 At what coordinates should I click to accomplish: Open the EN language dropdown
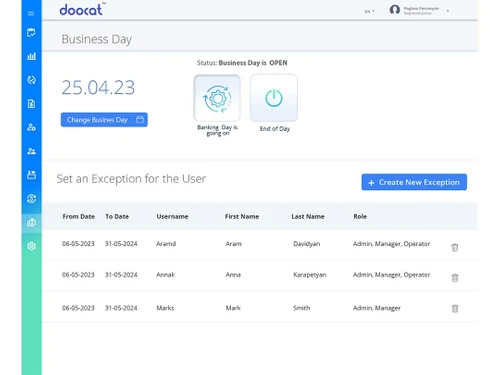pyautogui.click(x=369, y=11)
